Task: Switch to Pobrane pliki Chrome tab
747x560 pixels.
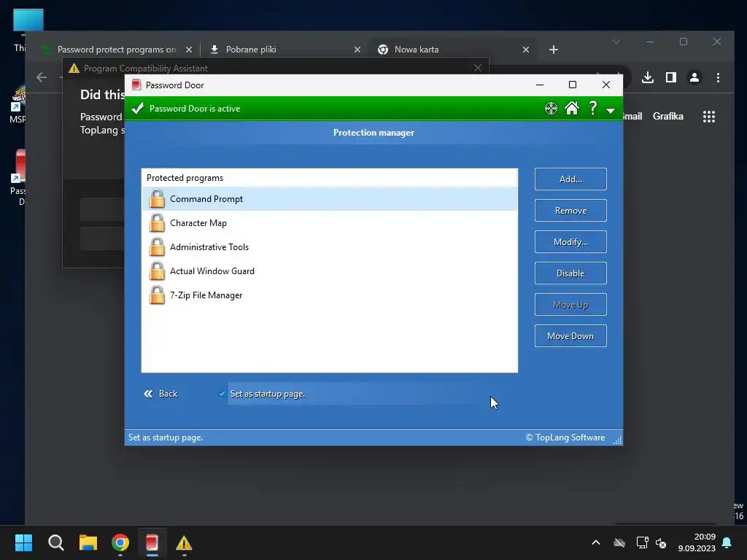Action: tap(285, 50)
